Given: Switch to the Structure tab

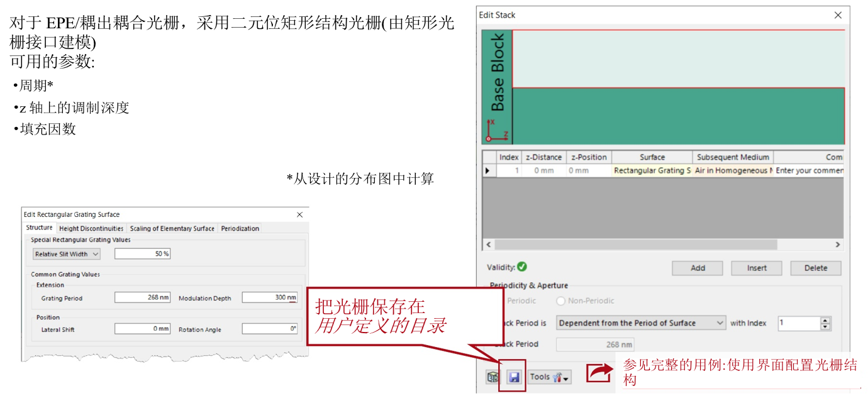Looking at the screenshot, I should coord(39,228).
